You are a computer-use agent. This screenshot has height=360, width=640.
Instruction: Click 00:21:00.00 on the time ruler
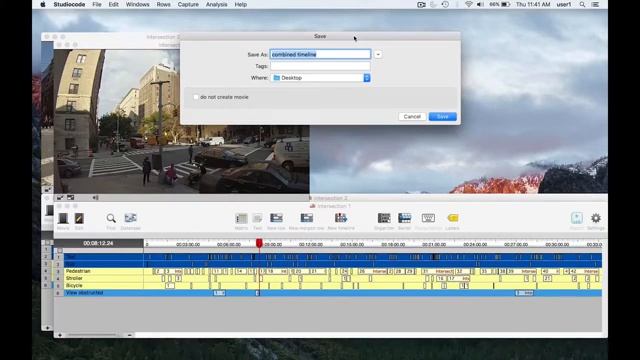pyautogui.click(x=434, y=244)
